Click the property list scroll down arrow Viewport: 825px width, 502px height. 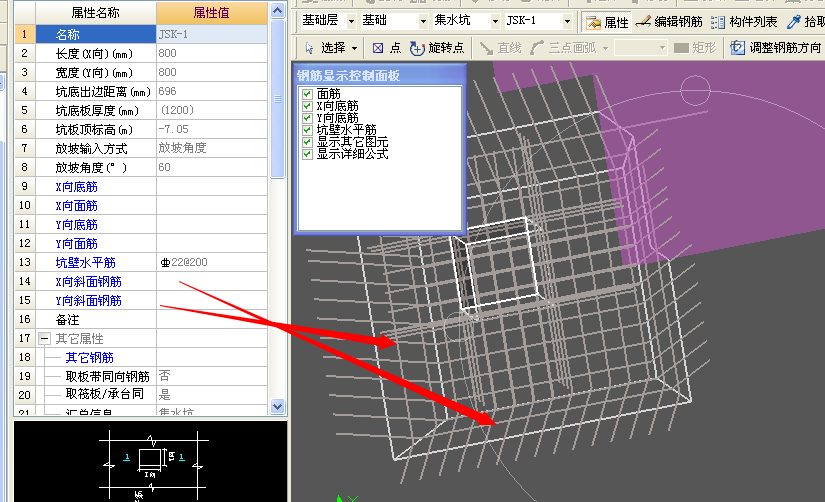click(x=278, y=406)
